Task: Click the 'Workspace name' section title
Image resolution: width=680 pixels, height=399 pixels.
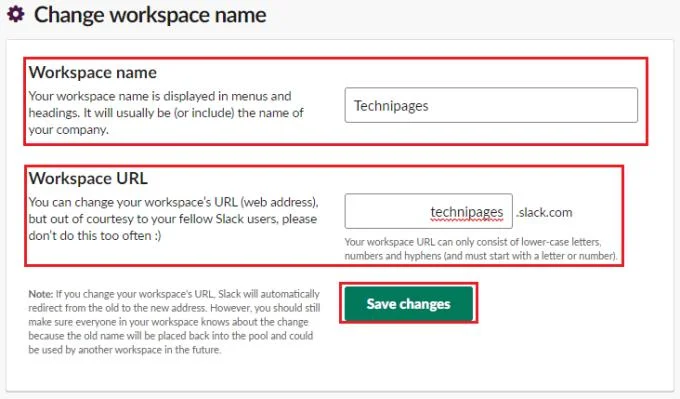Action: click(93, 72)
